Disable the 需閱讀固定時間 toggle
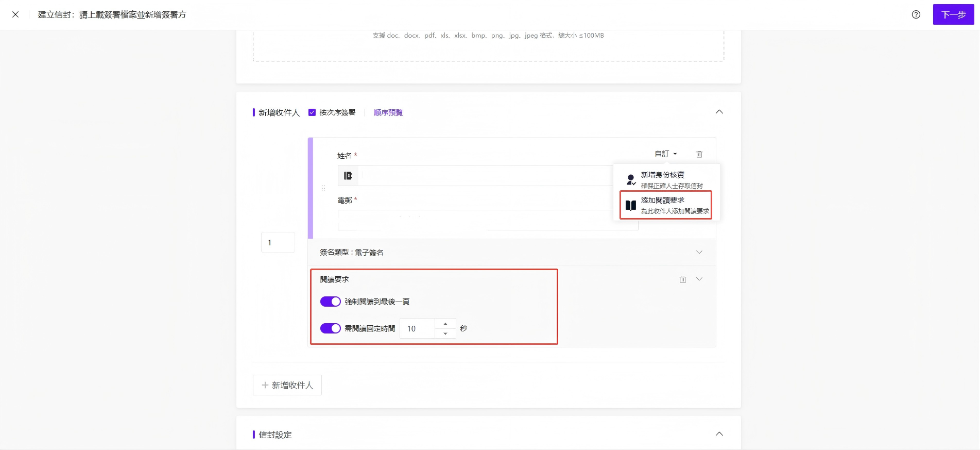The image size is (980, 450). [x=330, y=328]
